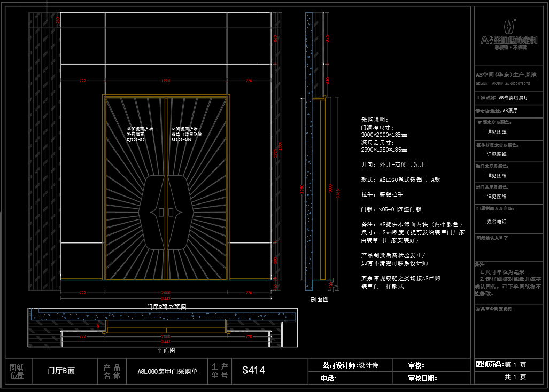549x392 pixels.
Task: Select the A8空间极简定制 brand wordmark
Action: [x=509, y=40]
